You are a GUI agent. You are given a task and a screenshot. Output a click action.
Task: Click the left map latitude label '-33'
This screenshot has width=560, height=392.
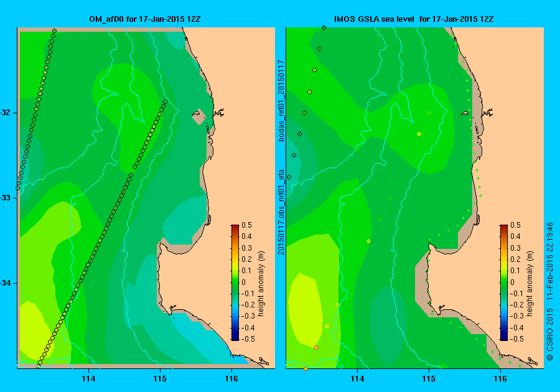coord(6,198)
